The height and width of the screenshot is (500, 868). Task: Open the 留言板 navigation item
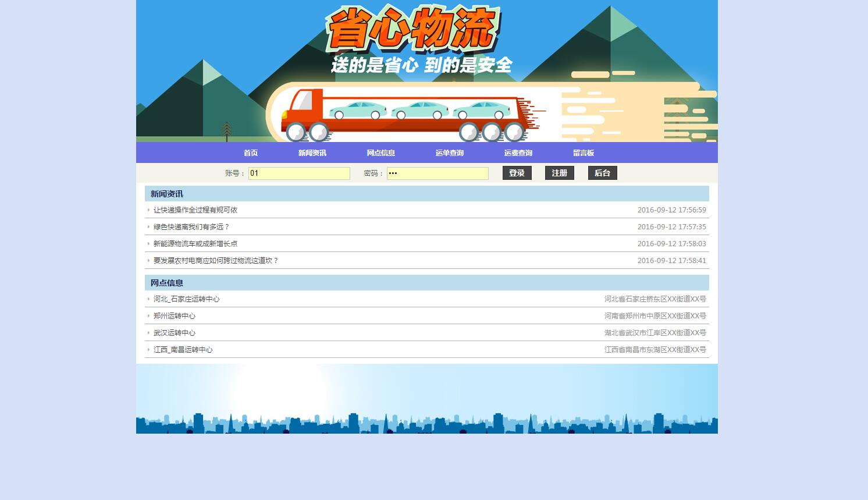point(583,153)
